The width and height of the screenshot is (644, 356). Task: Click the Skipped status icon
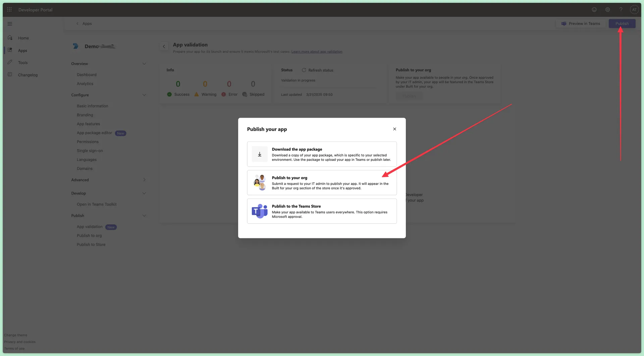[x=245, y=95]
